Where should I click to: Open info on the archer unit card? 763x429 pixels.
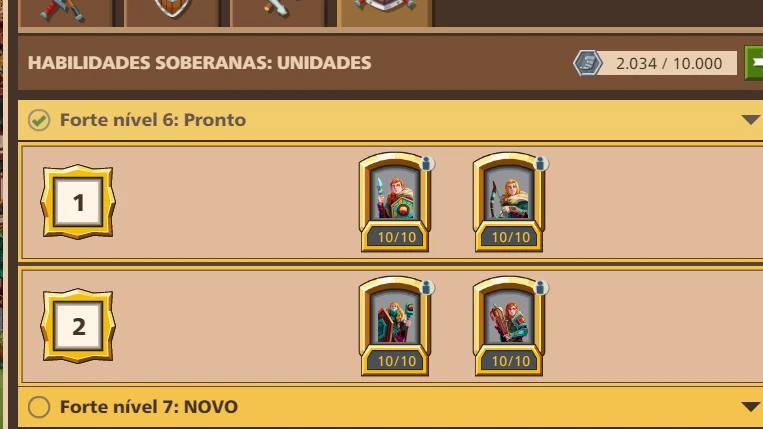click(541, 163)
